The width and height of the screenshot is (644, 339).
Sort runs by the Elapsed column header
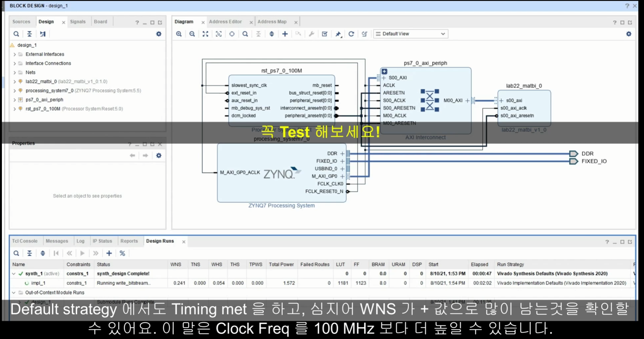(480, 265)
